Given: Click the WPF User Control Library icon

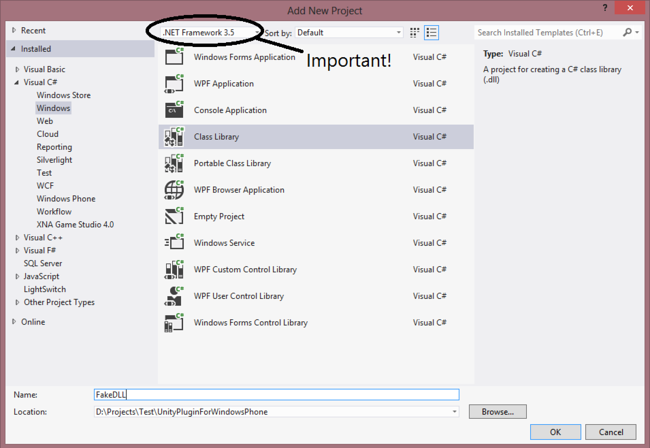Looking at the screenshot, I should pyautogui.click(x=174, y=295).
